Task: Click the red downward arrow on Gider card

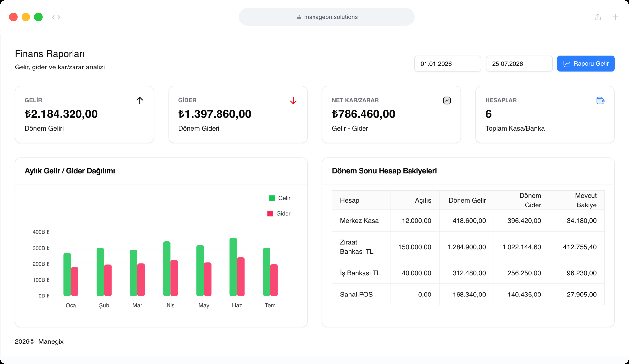Action: pyautogui.click(x=293, y=101)
